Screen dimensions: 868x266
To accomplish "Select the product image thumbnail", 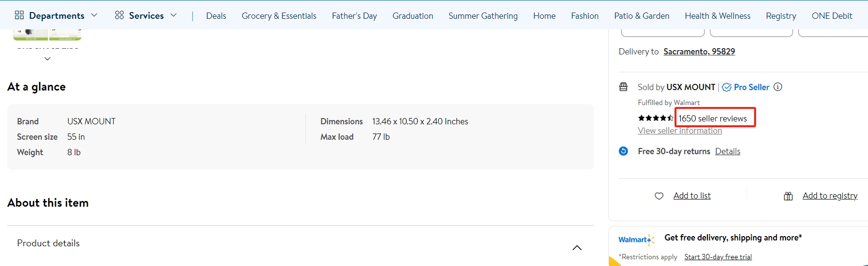I will pyautogui.click(x=47, y=35).
